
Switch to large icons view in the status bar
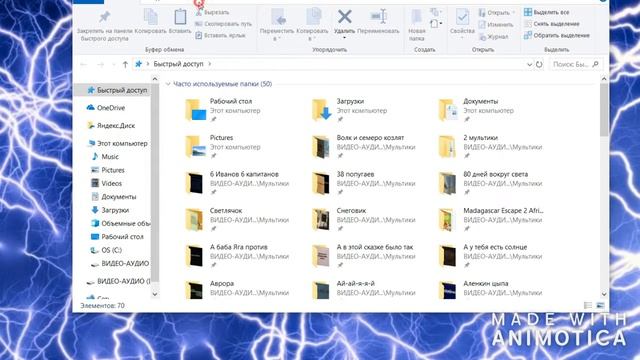point(600,305)
